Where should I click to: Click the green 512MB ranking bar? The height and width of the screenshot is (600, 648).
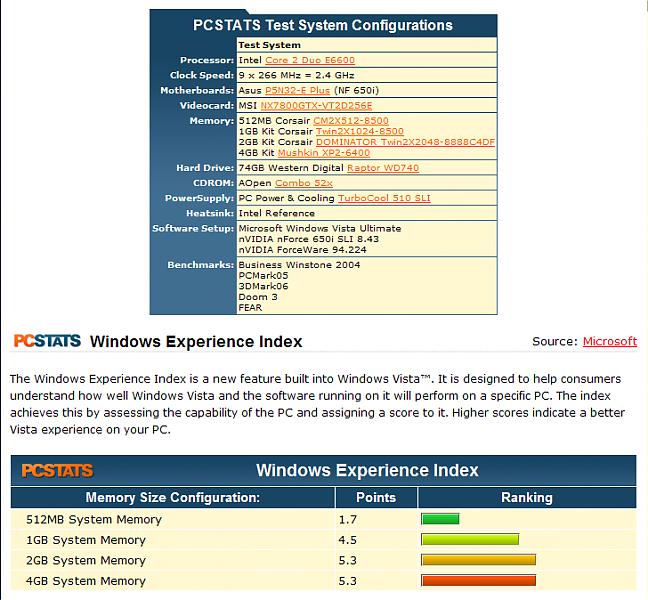point(440,519)
